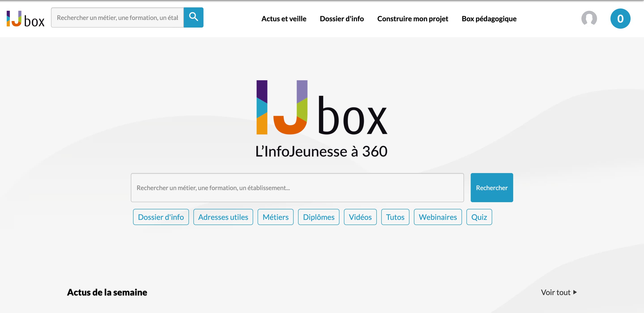Select the Quiz filter chip
This screenshot has height=313, width=644.
tap(479, 217)
